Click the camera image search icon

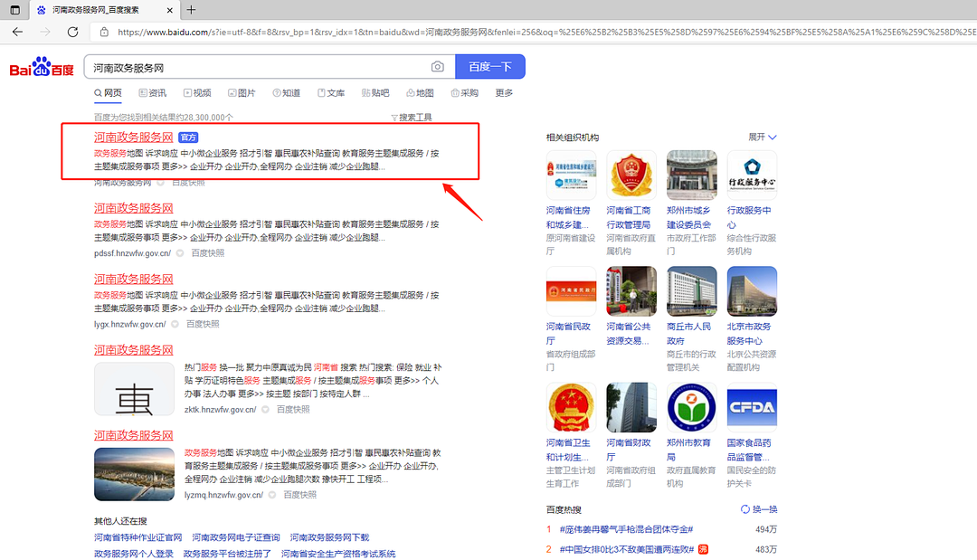(438, 68)
